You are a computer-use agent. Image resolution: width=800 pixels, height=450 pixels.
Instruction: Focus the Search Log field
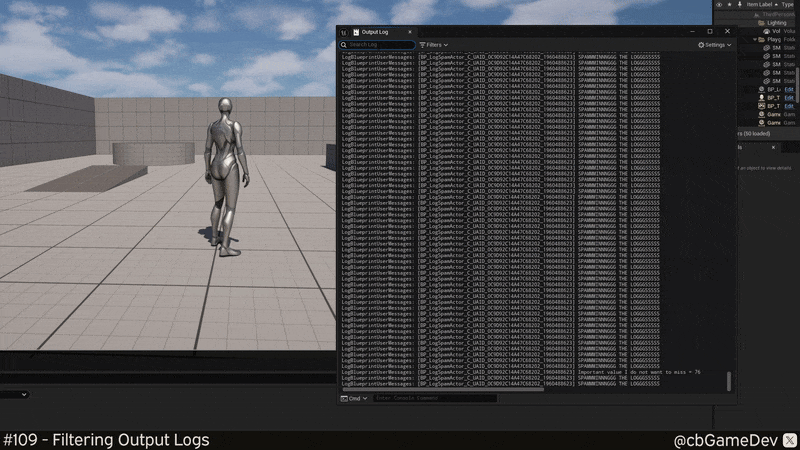(377, 45)
